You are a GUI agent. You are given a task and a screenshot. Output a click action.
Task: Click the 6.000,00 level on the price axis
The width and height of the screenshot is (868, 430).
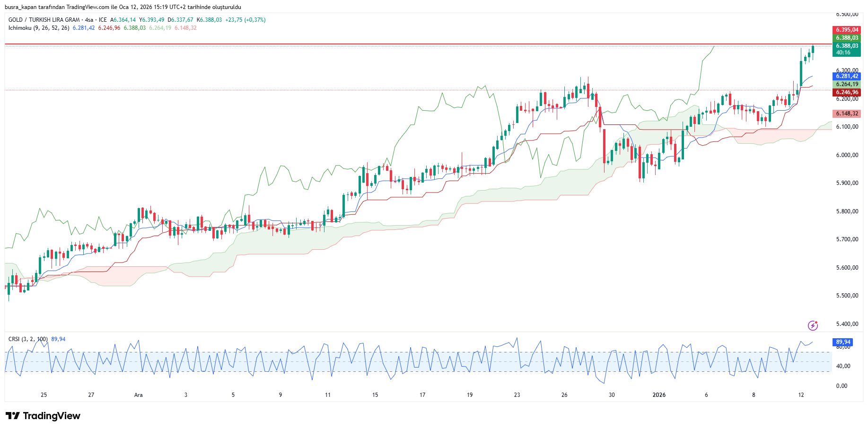847,155
